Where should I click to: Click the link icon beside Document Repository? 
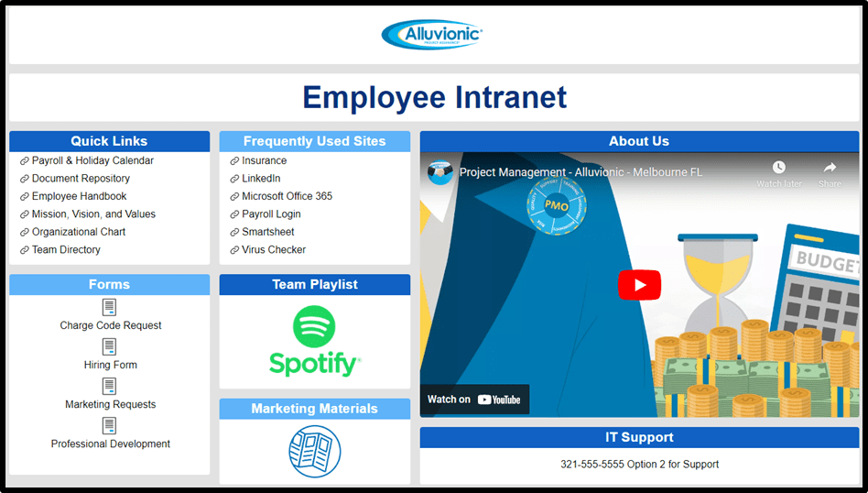[x=25, y=179]
